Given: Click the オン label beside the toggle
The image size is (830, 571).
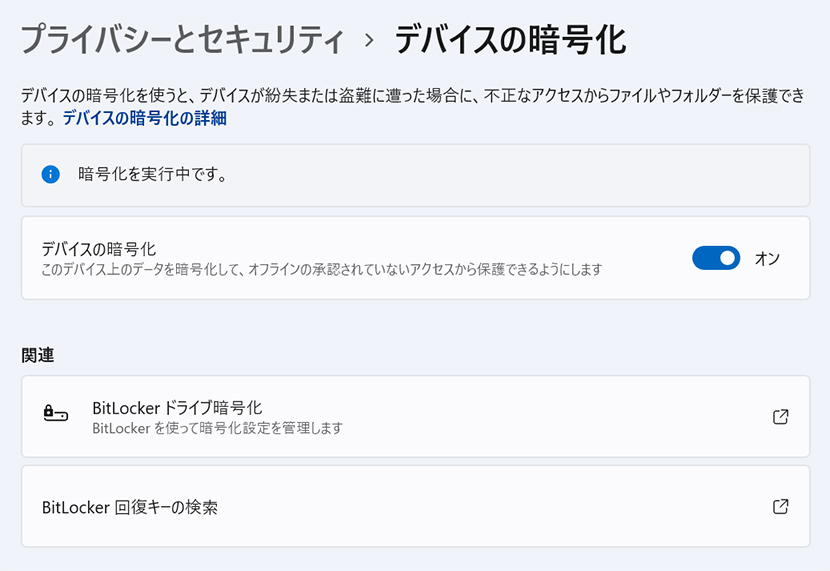Looking at the screenshot, I should [767, 259].
